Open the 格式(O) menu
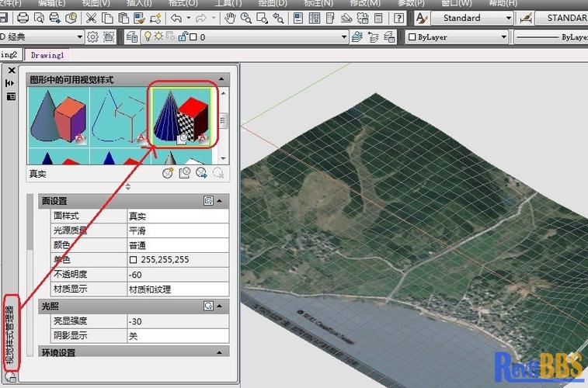Screen dimensions: 588x388 pos(183,3)
